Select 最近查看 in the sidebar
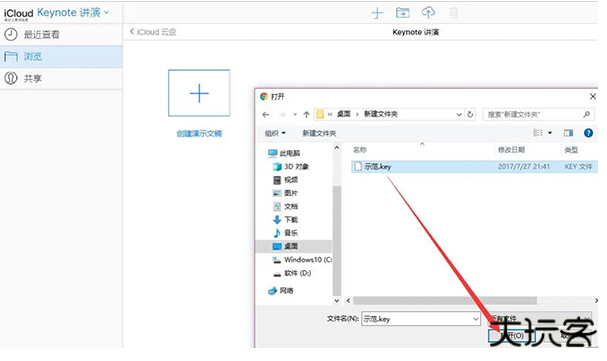The width and height of the screenshot is (607, 361). point(61,34)
